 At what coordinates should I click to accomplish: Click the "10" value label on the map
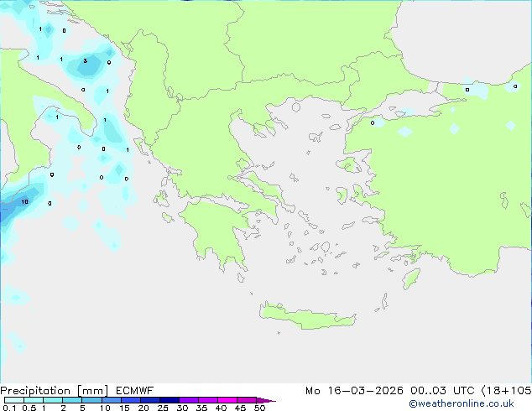tap(24, 202)
